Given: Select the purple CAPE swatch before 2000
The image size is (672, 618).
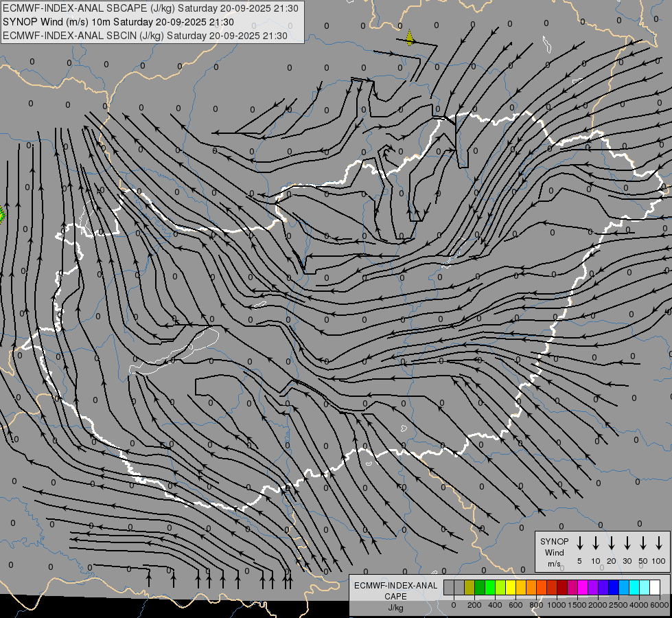Looking at the screenshot, I should click(592, 587).
